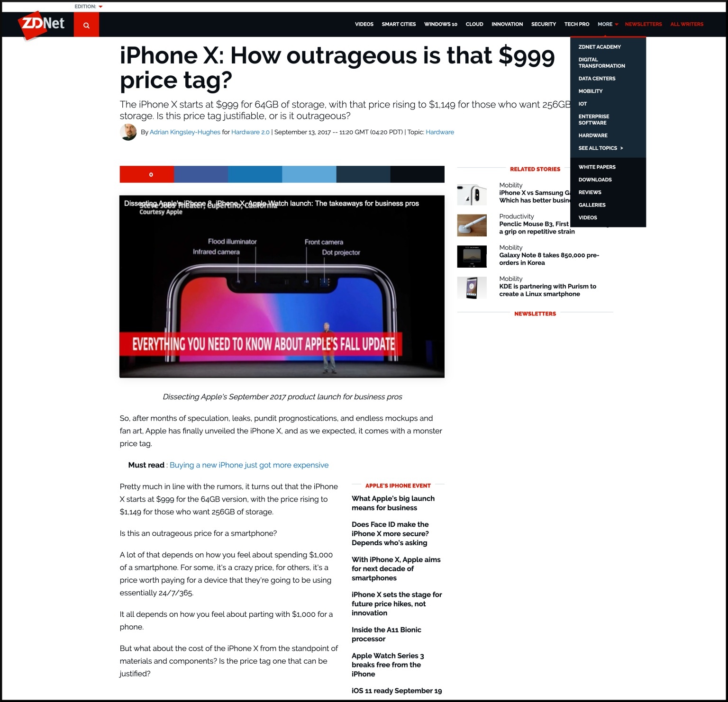Select Cloud in the top navigation
The width and height of the screenshot is (728, 702).
474,24
